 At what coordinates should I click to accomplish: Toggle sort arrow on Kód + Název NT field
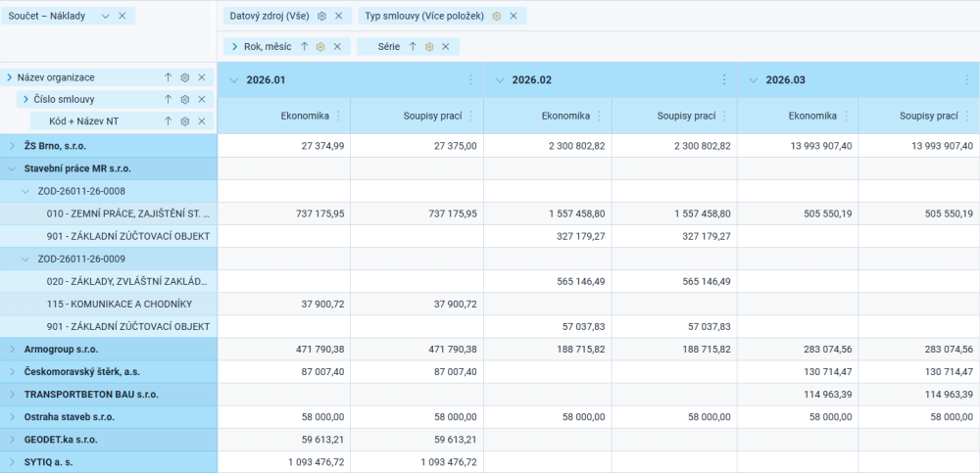(169, 121)
